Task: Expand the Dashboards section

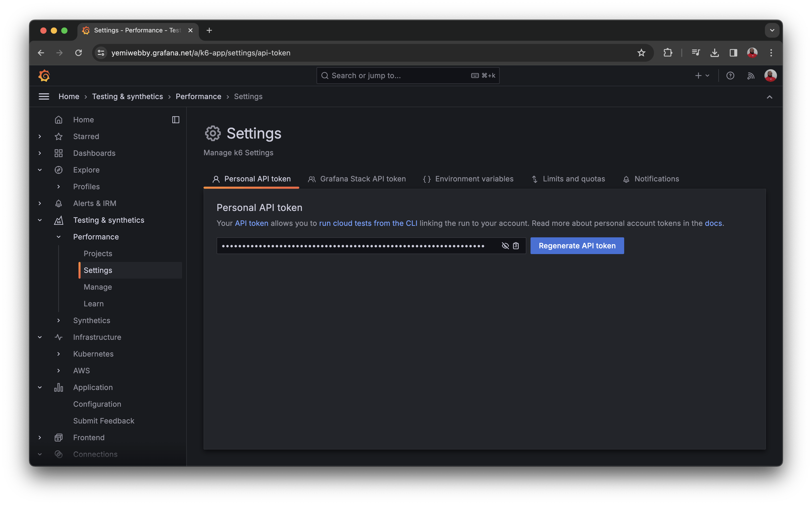Action: (40, 153)
